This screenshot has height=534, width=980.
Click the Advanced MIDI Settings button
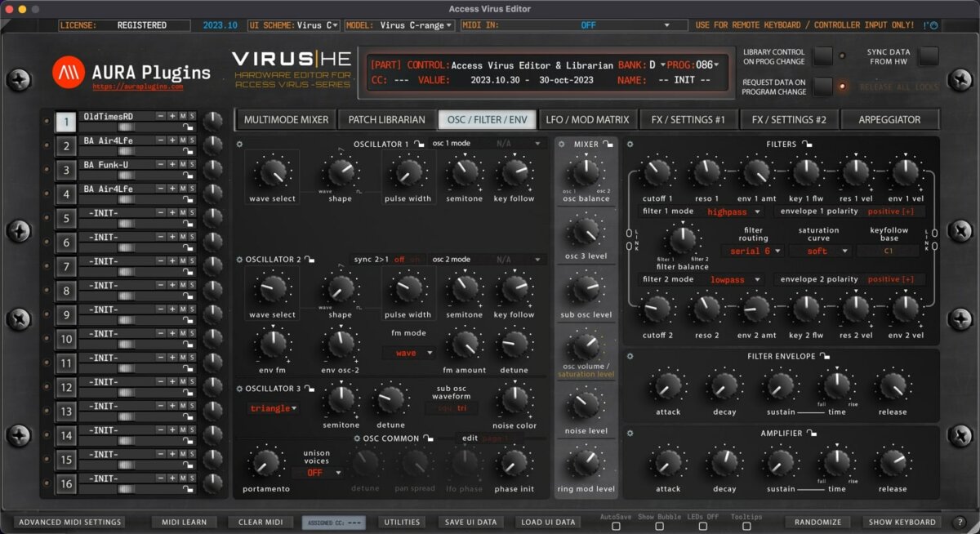[69, 522]
